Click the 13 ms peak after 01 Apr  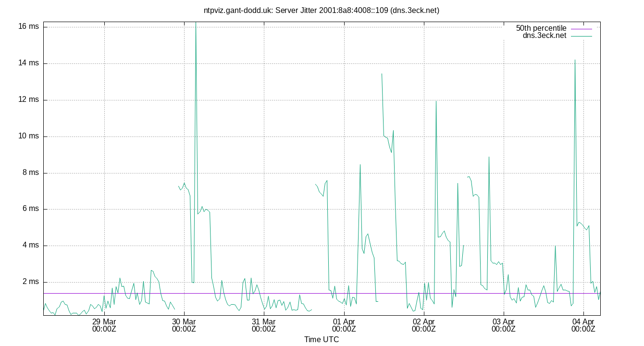tap(381, 74)
